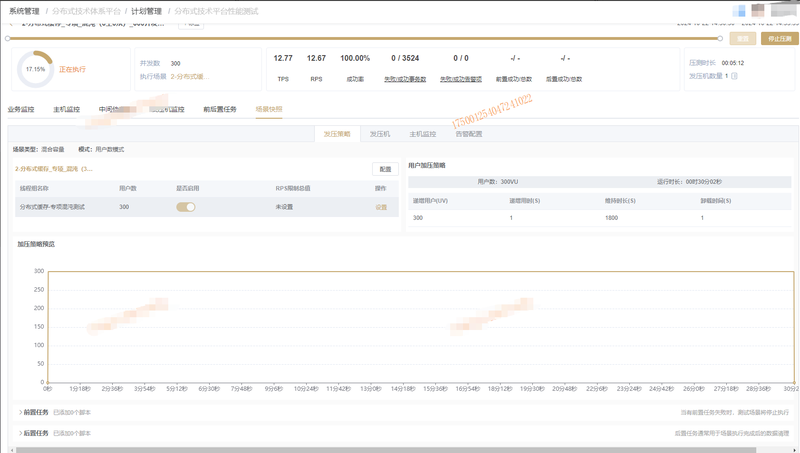The height and width of the screenshot is (453, 800).
Task: Open the top-level 主机监控 tab next to 业务监控
Action: 66,109
